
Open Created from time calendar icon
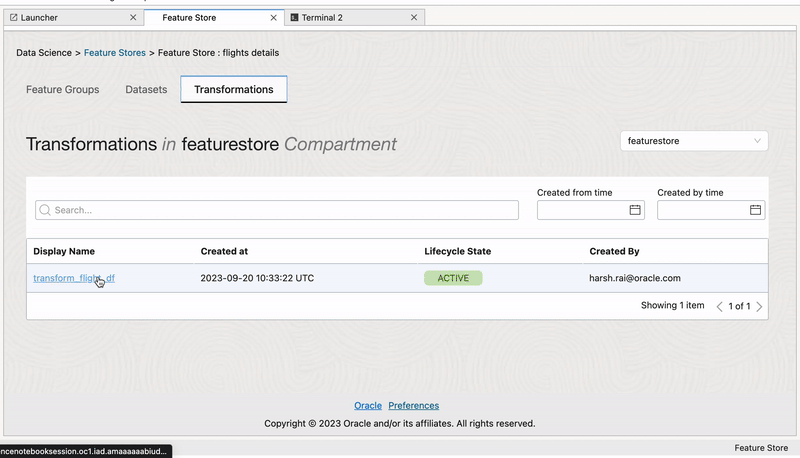(x=635, y=210)
